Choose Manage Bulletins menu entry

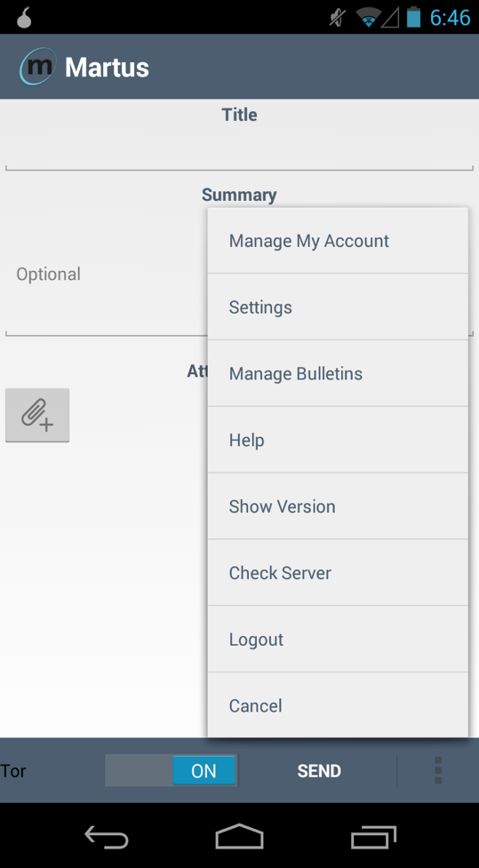[x=338, y=373]
